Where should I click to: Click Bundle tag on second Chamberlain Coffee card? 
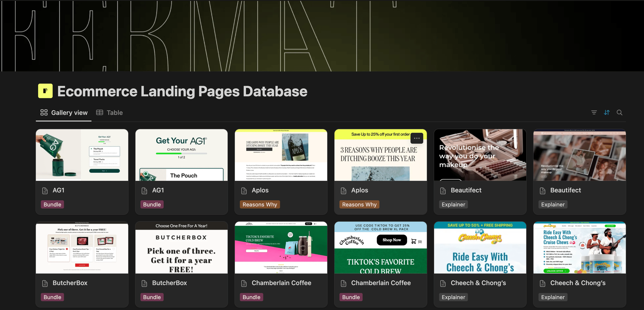tap(351, 297)
